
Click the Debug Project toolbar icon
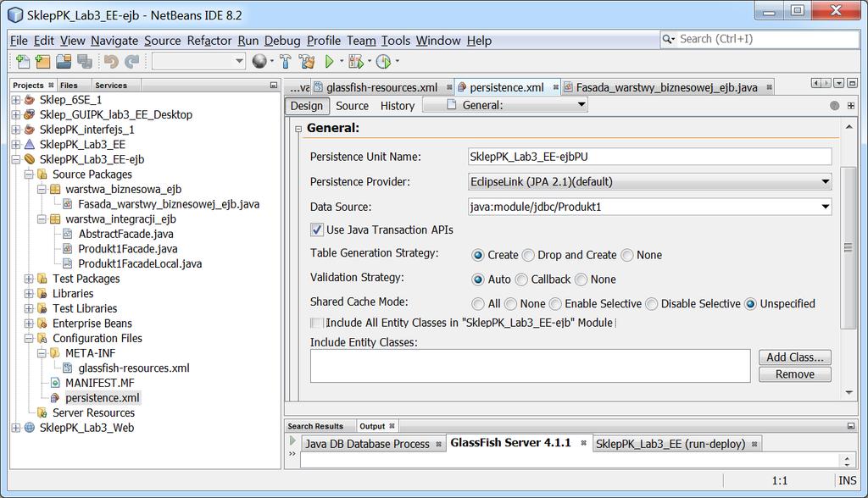click(x=356, y=62)
